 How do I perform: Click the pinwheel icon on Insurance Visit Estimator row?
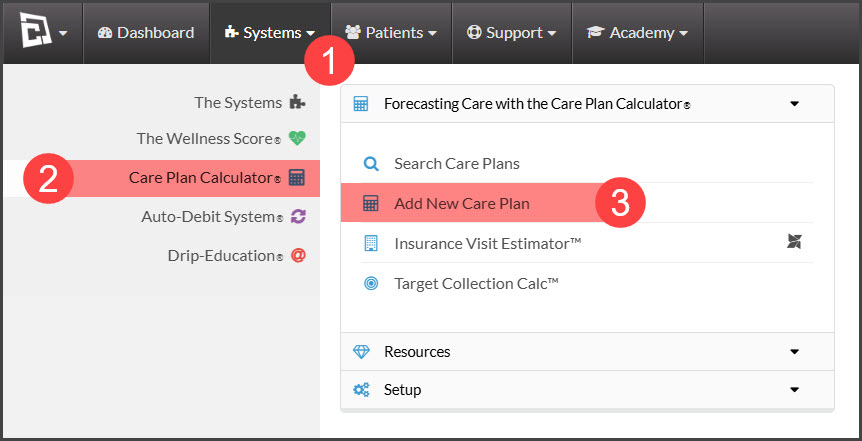tap(794, 241)
